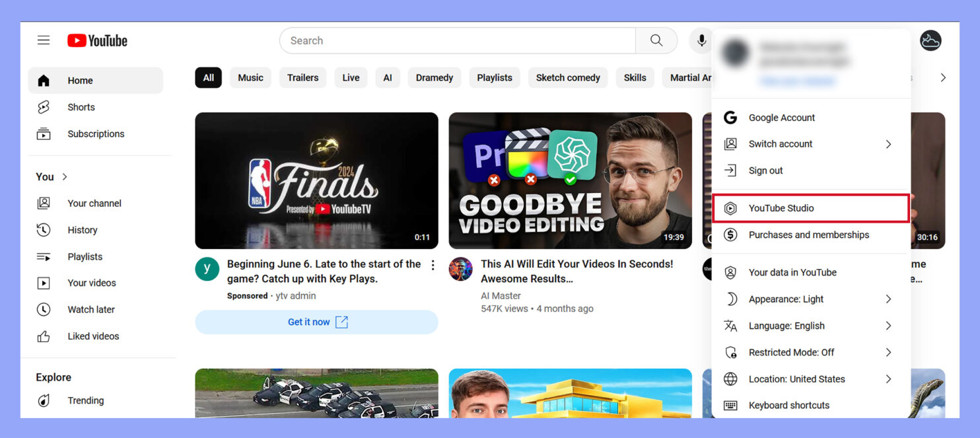Switch to the Playlists category filter
This screenshot has height=438, width=980.
494,77
